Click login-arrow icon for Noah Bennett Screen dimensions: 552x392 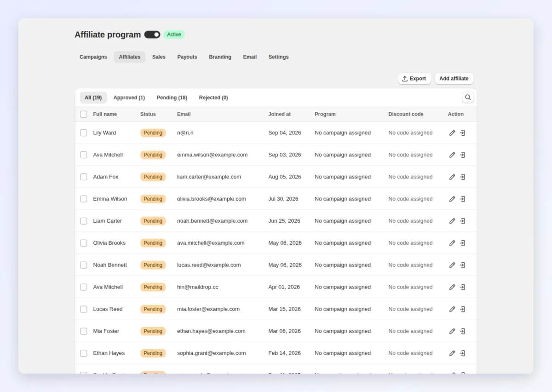pos(463,265)
